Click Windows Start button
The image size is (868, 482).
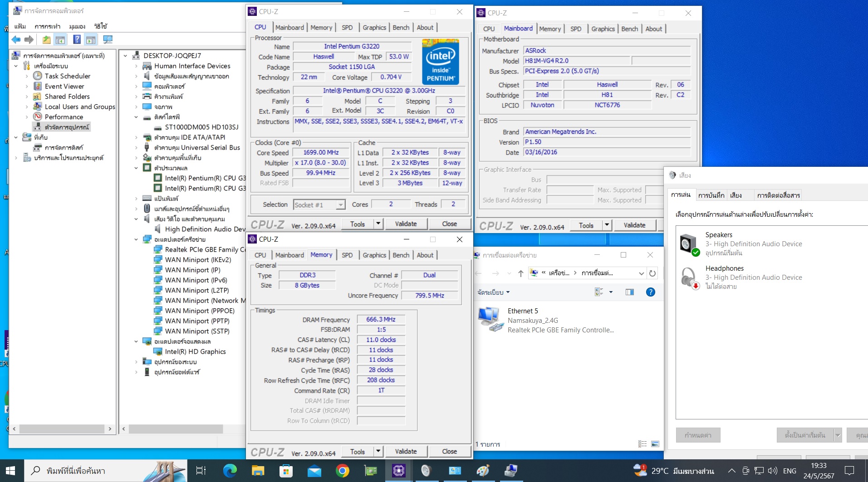[x=10, y=471]
